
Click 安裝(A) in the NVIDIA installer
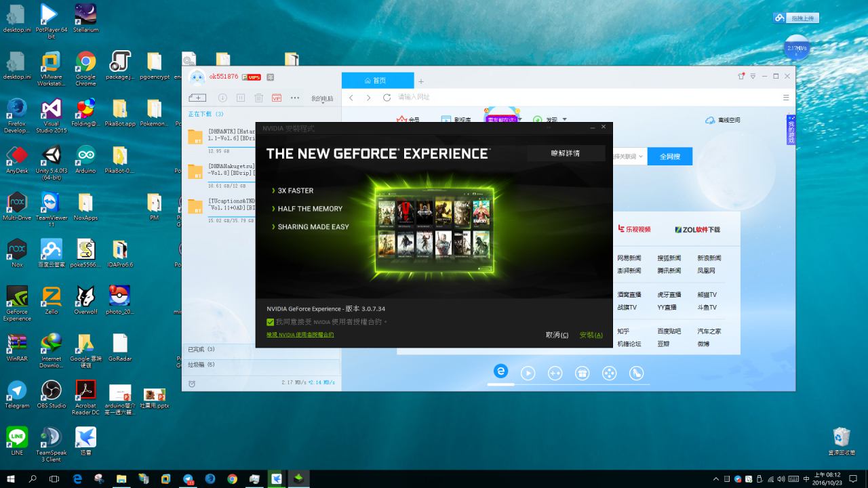tap(591, 335)
